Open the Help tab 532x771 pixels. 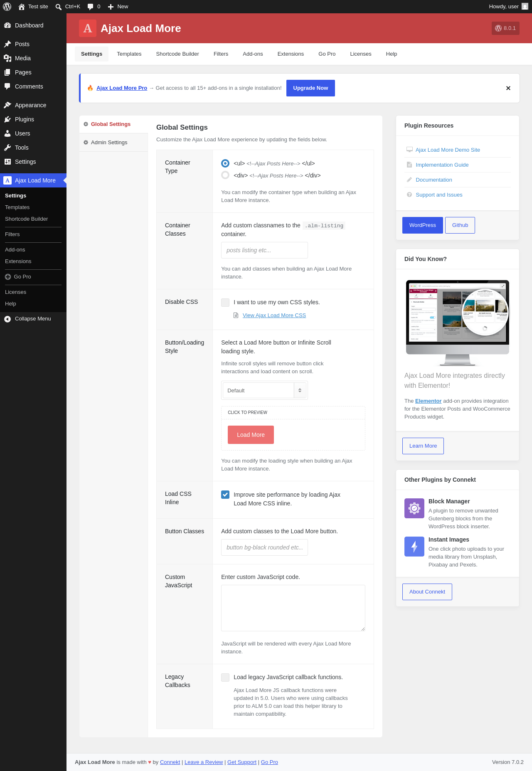(x=392, y=54)
